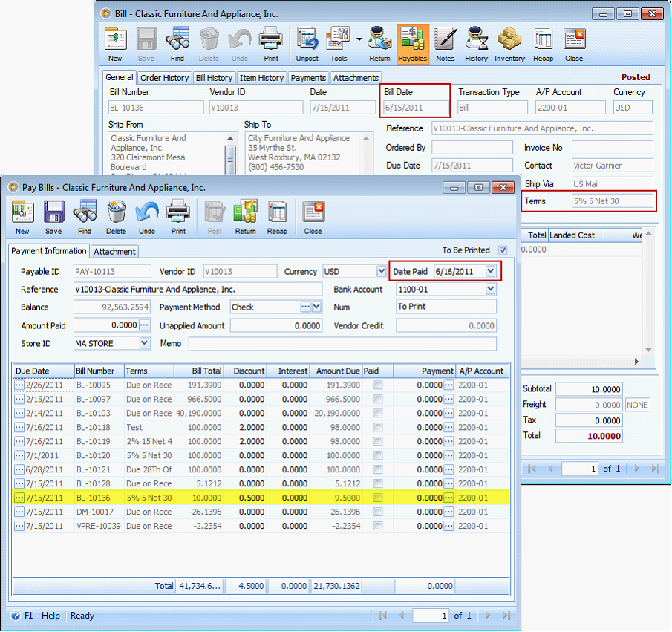Check Paid box for bill BL-10120
The width and height of the screenshot is (672, 632).
tap(378, 455)
